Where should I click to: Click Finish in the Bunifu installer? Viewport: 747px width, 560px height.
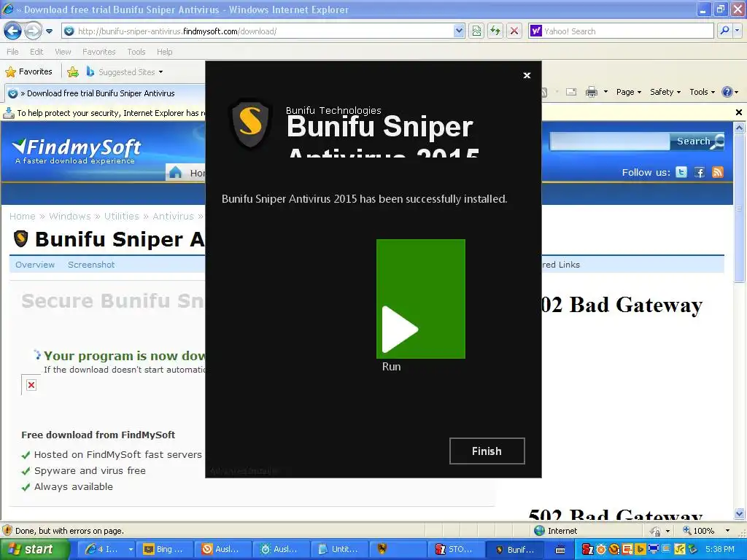point(487,451)
